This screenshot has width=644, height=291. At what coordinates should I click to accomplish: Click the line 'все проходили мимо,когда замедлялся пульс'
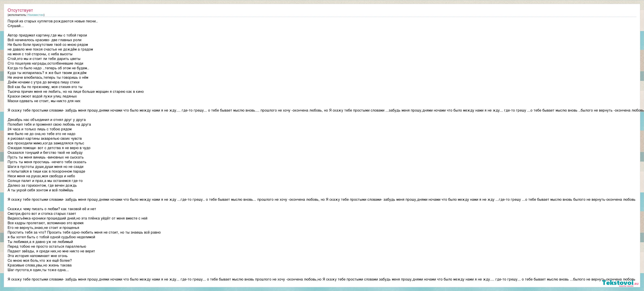46,143
